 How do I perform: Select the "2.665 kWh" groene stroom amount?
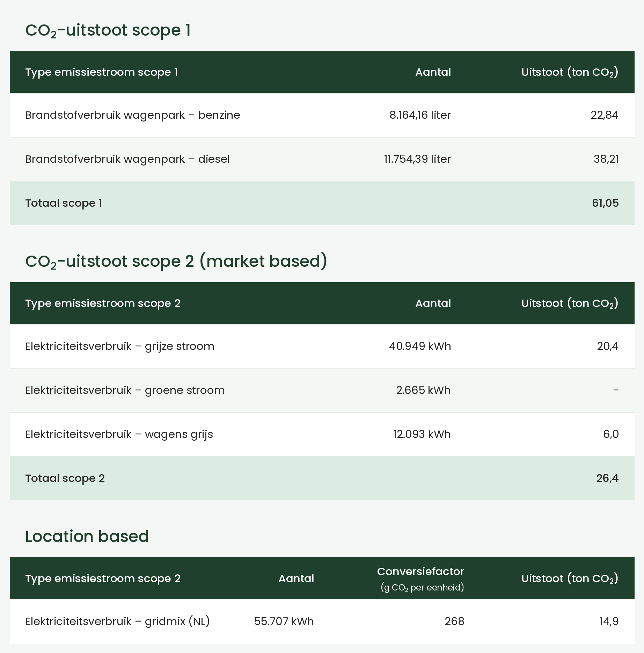coord(423,390)
